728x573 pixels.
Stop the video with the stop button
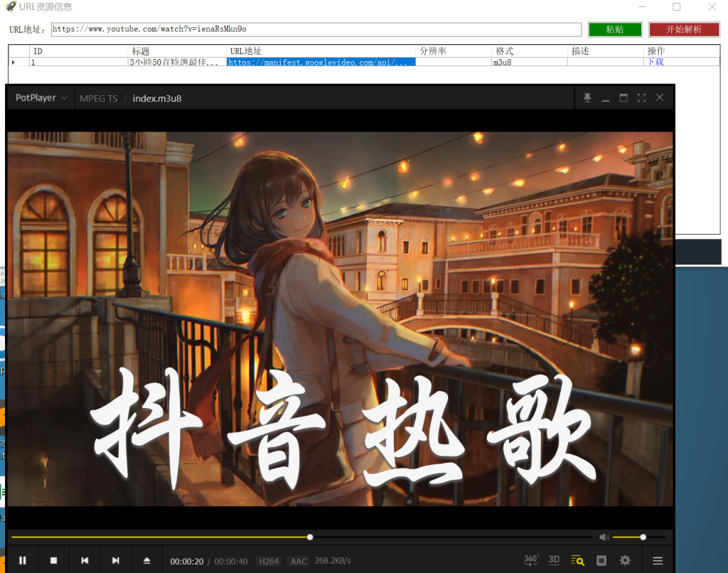54,560
